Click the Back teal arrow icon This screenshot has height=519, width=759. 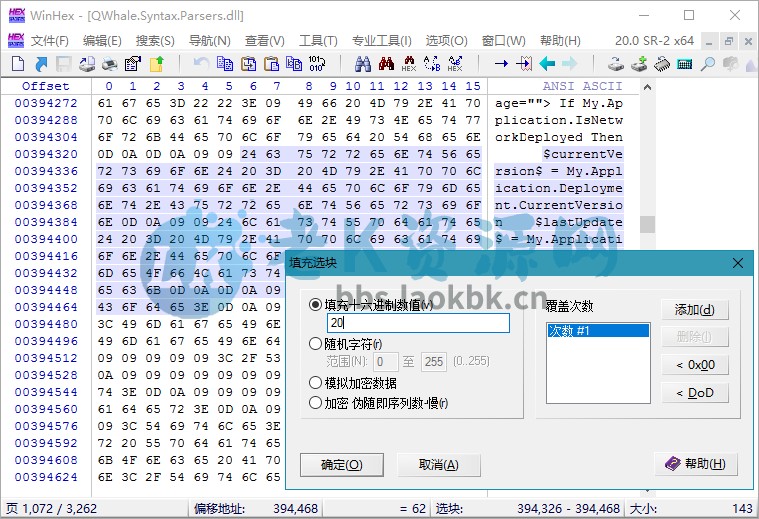click(547, 63)
